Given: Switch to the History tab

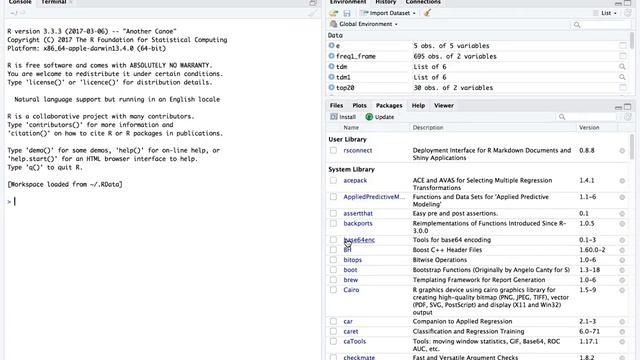Looking at the screenshot, I should point(386,2).
